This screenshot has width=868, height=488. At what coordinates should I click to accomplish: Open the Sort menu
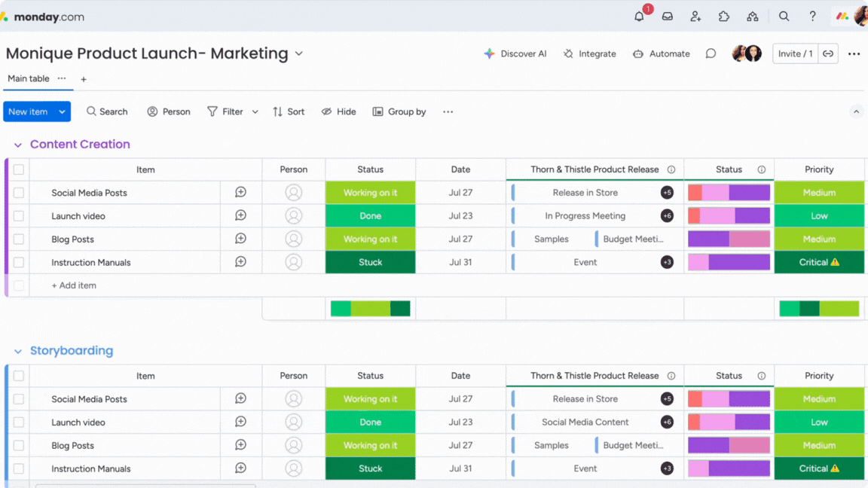289,111
